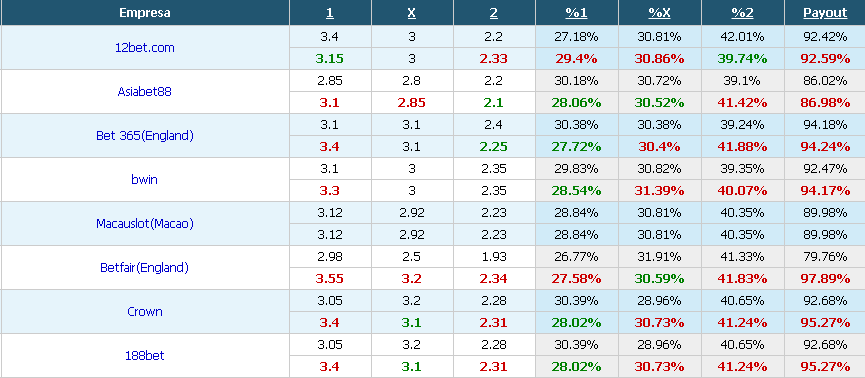Sort table by Payout header
Image resolution: width=865 pixels, height=378 pixels.
[x=825, y=13]
